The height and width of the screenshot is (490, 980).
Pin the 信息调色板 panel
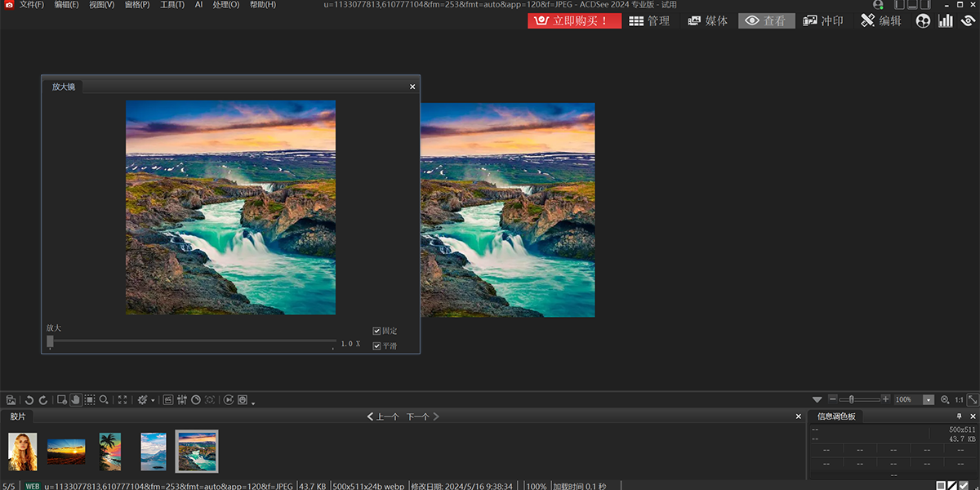tap(960, 416)
